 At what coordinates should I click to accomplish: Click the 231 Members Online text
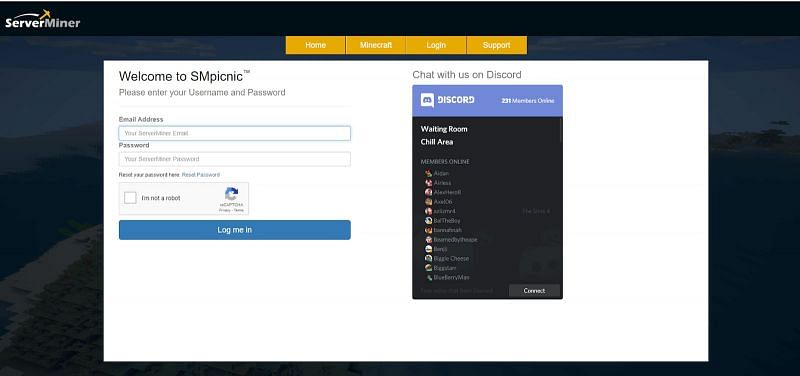click(528, 101)
